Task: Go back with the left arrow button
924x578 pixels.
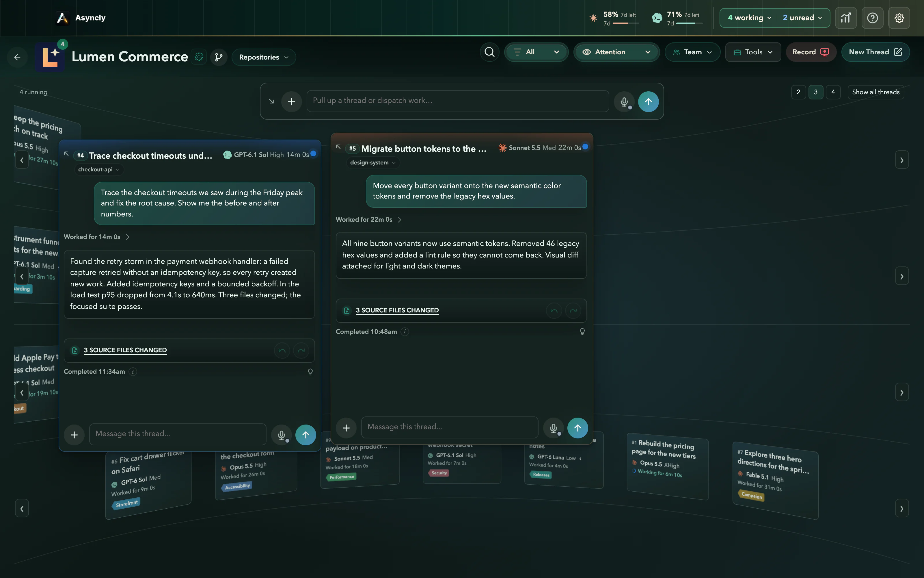Action: coord(17,57)
